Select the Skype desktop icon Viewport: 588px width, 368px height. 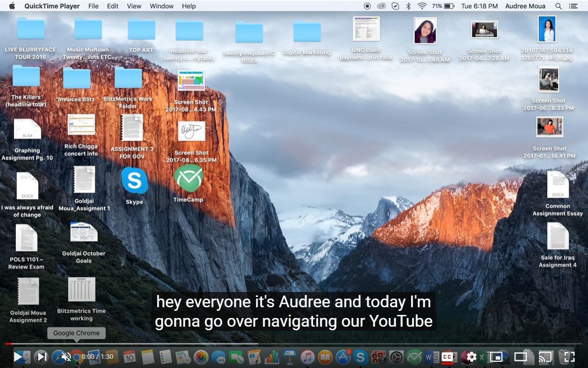134,181
